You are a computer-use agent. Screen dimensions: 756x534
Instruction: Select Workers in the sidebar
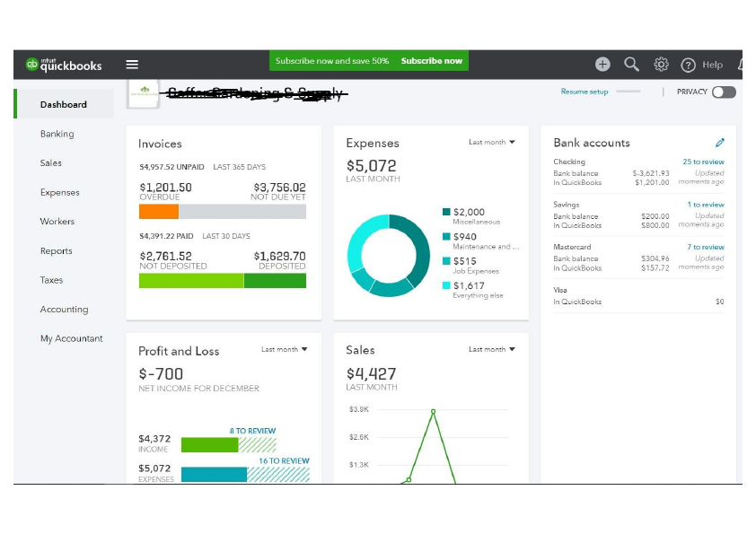57,221
